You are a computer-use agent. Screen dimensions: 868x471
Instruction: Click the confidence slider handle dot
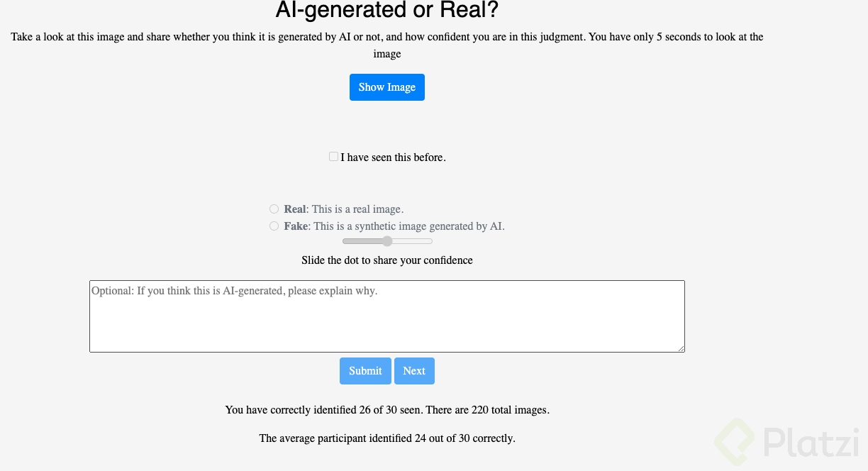click(x=387, y=241)
